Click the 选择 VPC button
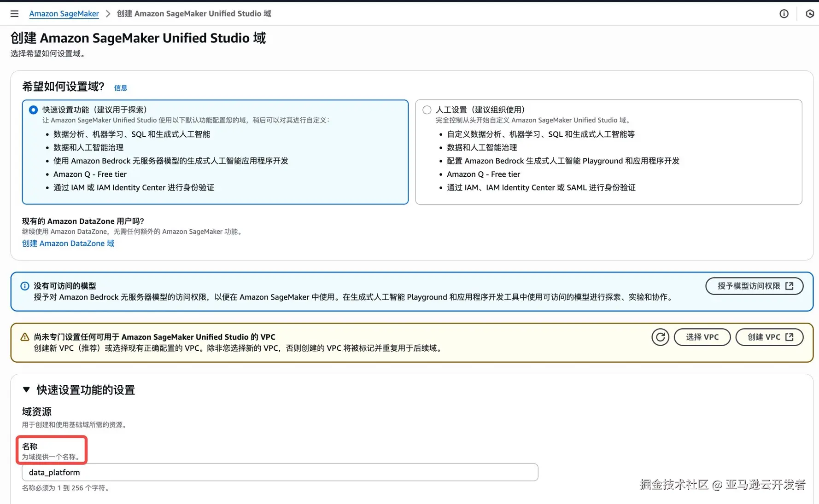Viewport: 819px width, 504px height. [x=702, y=337]
